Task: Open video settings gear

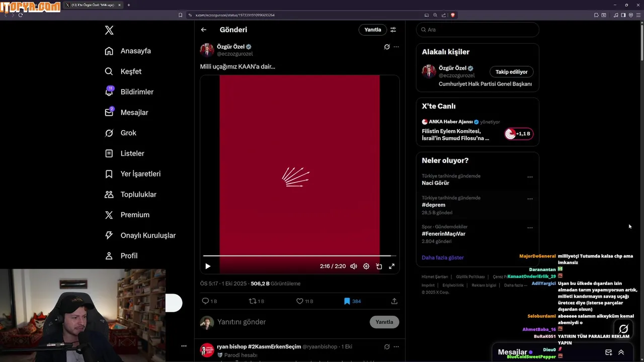Action: point(366,266)
